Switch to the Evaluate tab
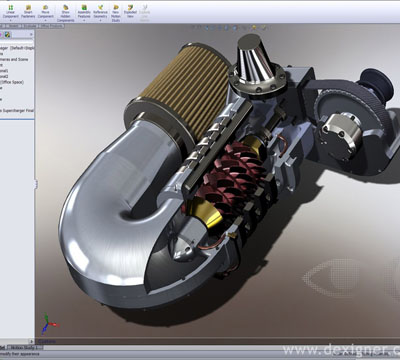 click(x=30, y=26)
